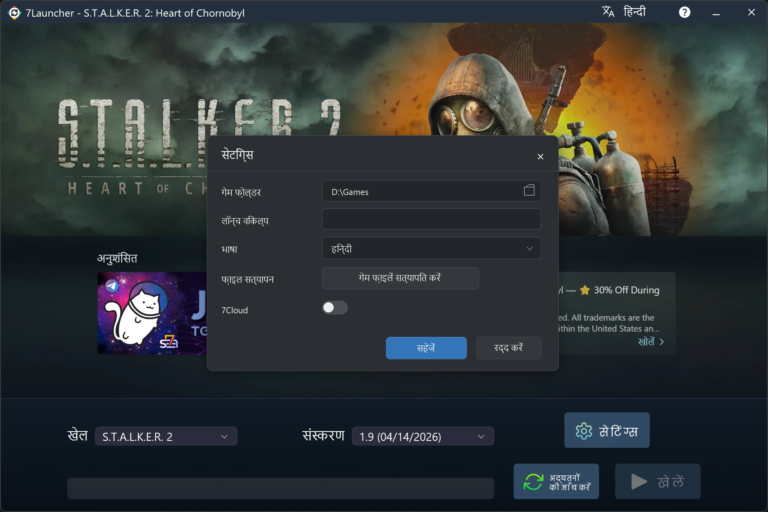
Task: Click the astronaut cat recommended thumbnail
Action: pos(152,313)
